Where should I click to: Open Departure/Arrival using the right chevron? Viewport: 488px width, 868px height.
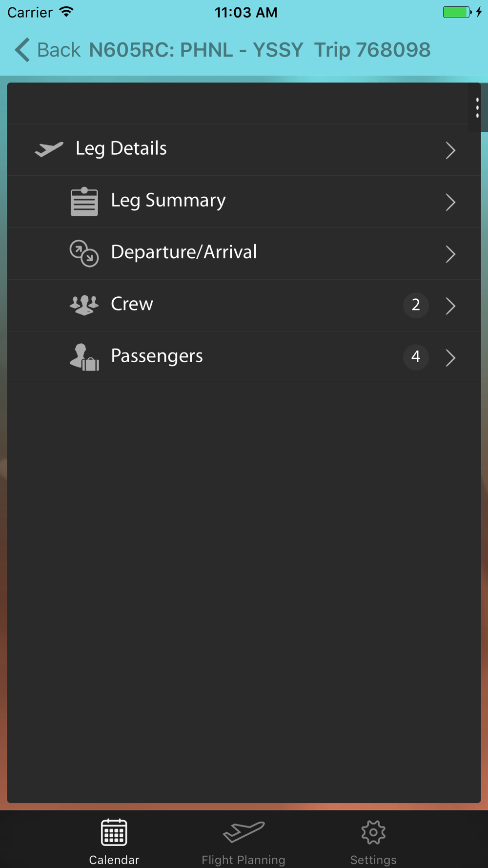coord(450,254)
